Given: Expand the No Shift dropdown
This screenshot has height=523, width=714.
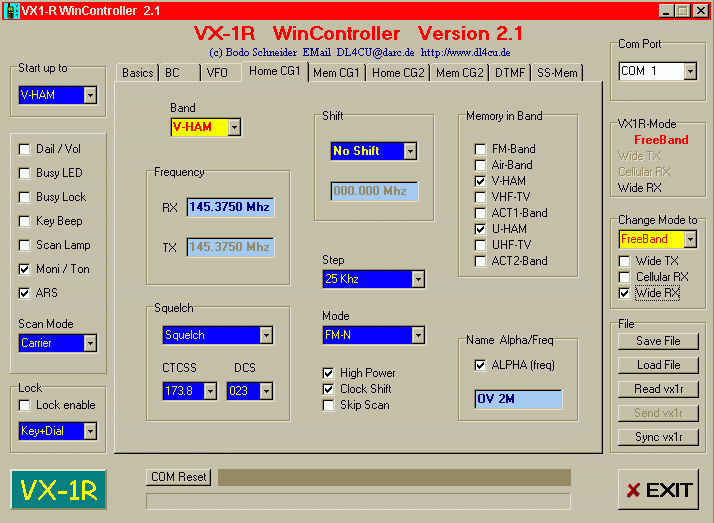Looking at the screenshot, I should pyautogui.click(x=410, y=151).
